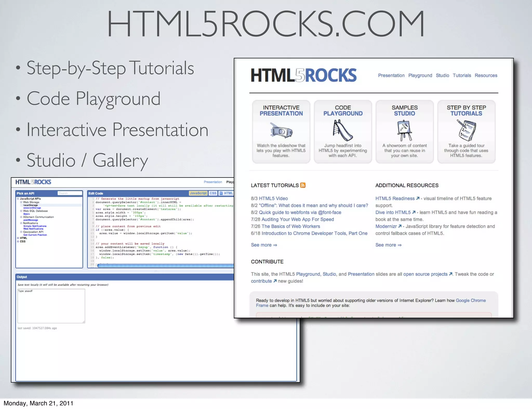Screen dimensions: 532x409
Task: Select sessionStorage in the API tree
Action: (x=32, y=208)
